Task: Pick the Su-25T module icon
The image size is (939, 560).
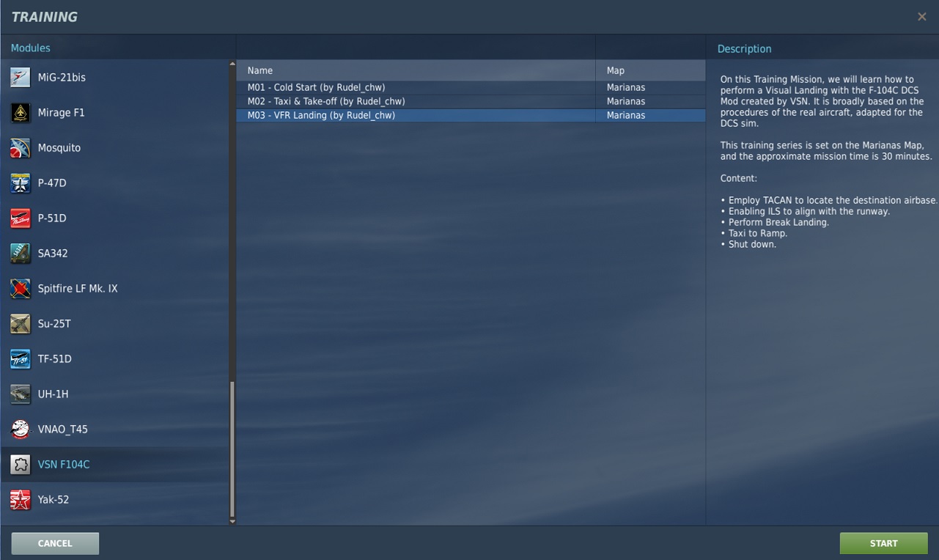Action: [21, 324]
